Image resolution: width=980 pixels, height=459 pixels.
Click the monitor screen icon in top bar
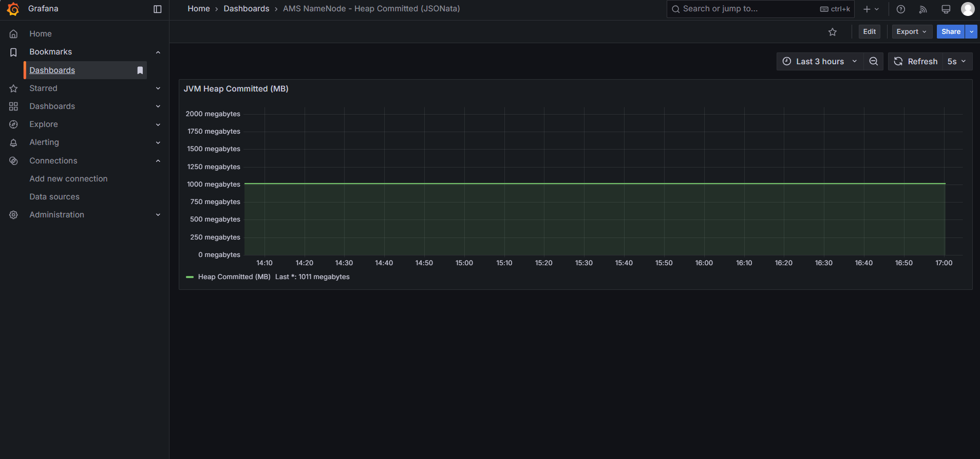click(946, 9)
